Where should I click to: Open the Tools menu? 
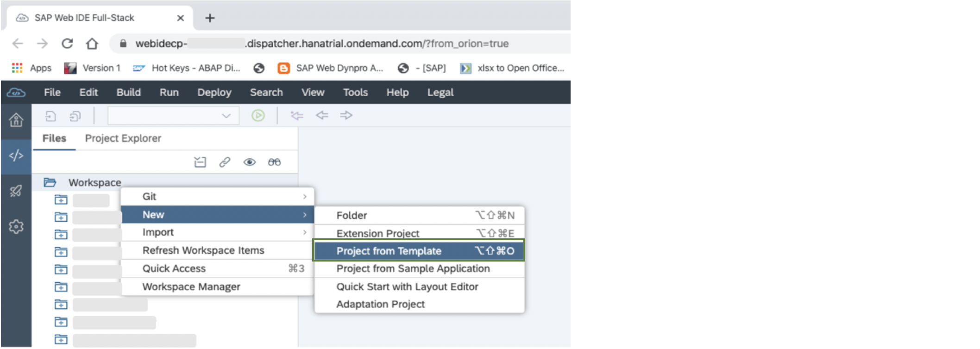click(355, 93)
